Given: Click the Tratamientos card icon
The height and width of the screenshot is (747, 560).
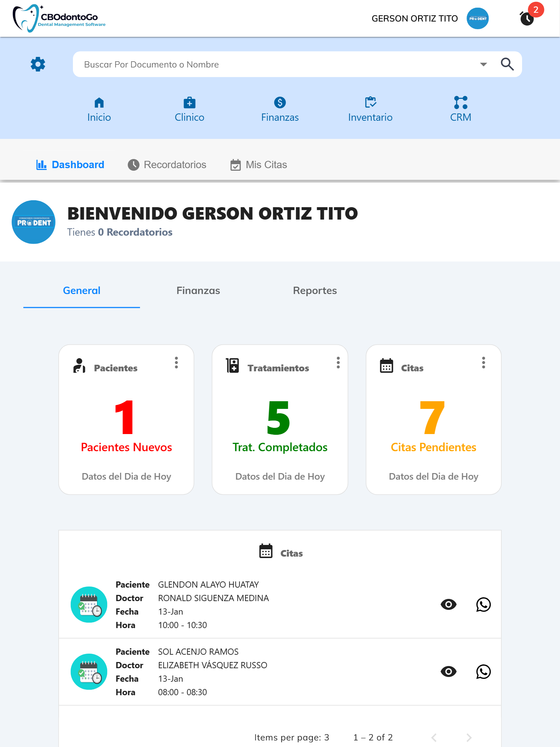Looking at the screenshot, I should (x=232, y=365).
